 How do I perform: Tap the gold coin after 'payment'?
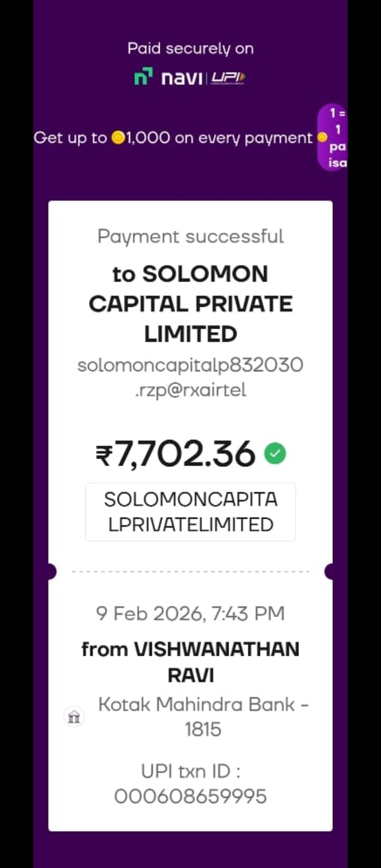click(322, 138)
